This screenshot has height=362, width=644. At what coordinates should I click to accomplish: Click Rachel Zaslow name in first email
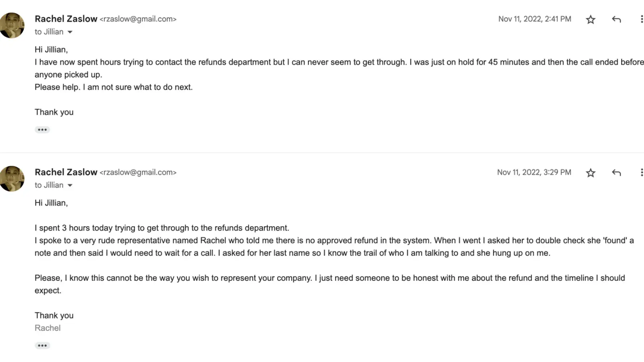coord(66,19)
